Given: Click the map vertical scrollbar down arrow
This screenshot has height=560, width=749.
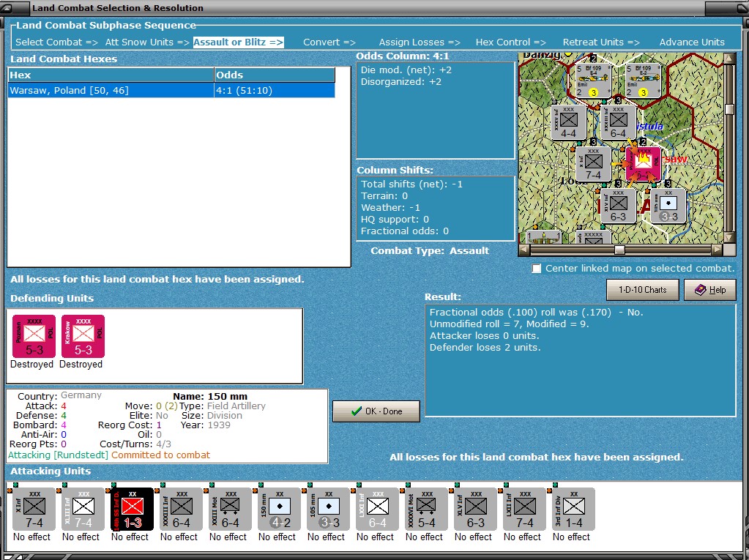Looking at the screenshot, I should click(x=729, y=237).
